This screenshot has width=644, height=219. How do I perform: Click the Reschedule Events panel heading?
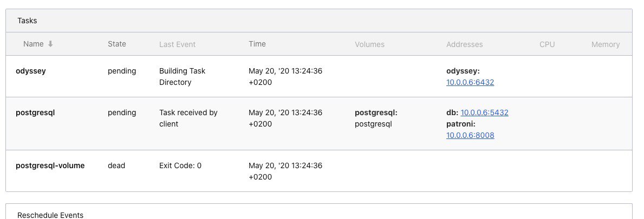point(50,215)
